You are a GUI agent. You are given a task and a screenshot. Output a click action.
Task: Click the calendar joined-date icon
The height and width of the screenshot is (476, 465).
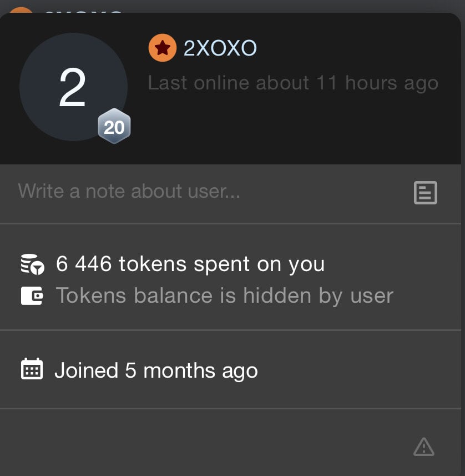(x=32, y=369)
